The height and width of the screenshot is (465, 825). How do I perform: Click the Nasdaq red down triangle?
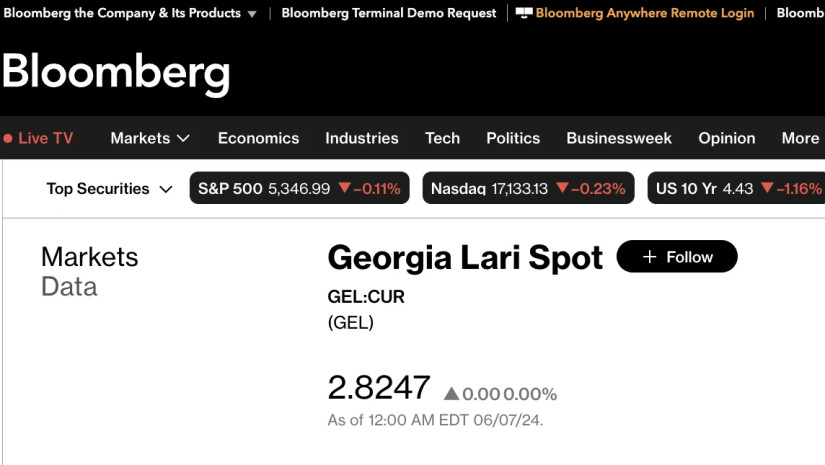point(562,187)
